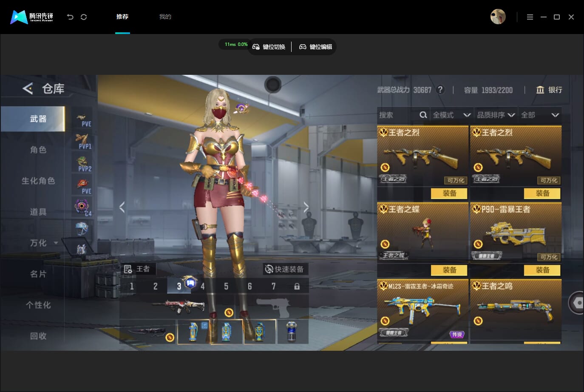Select the 角色 category
The image size is (584, 392).
coord(38,150)
